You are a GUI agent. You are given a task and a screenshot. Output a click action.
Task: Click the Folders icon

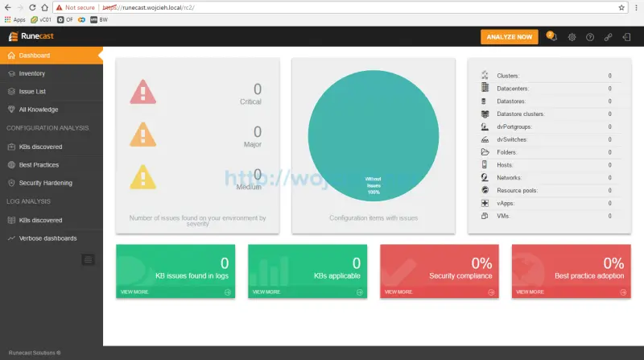click(x=485, y=152)
